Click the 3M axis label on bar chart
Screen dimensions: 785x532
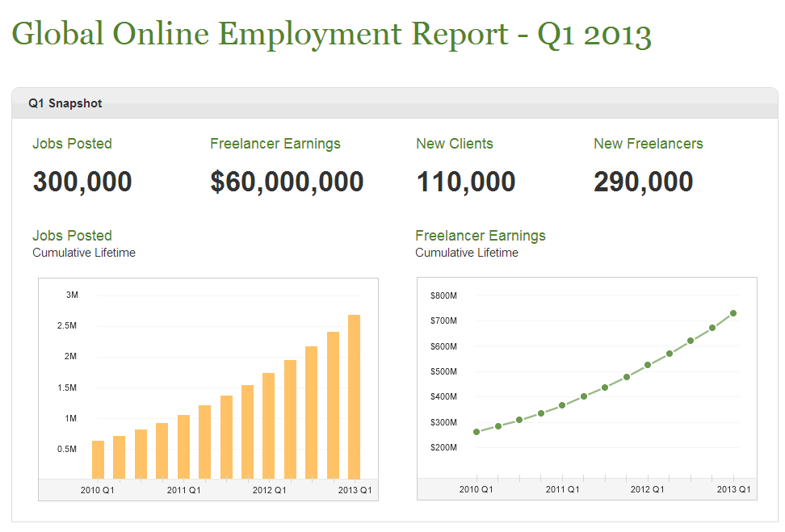(x=72, y=295)
